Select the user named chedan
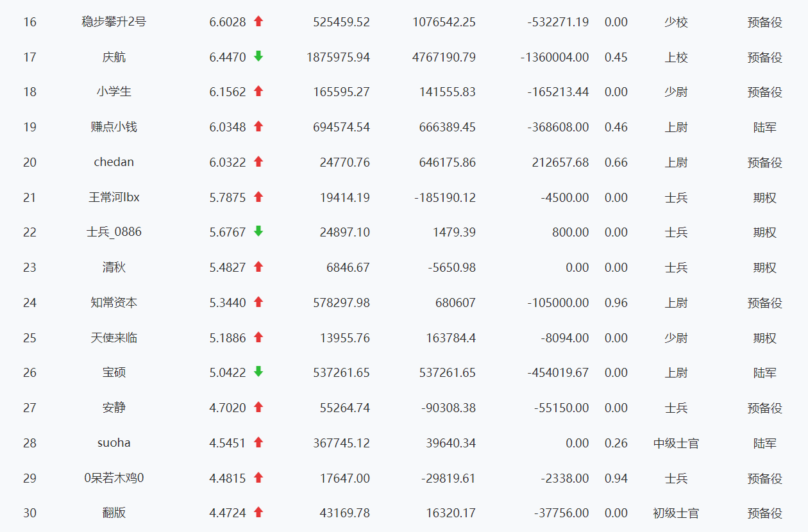This screenshot has width=808, height=532. click(x=114, y=162)
